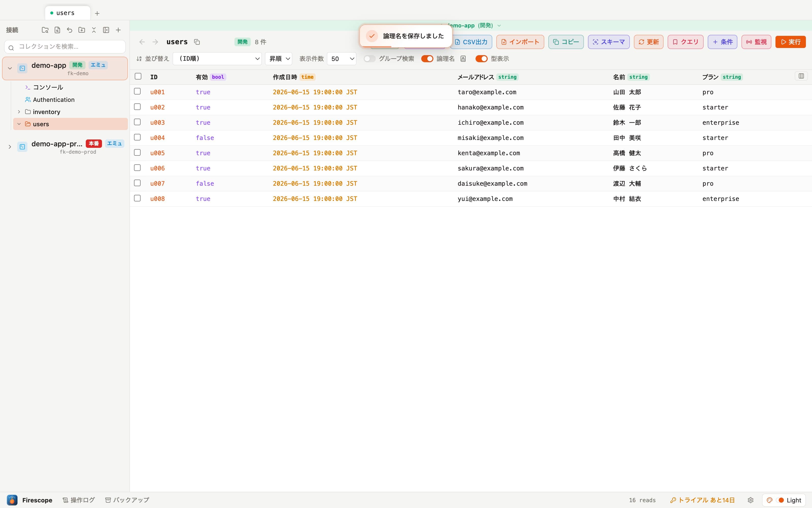Enable the グループ検索 toggle
This screenshot has height=508, width=812.
tap(369, 59)
